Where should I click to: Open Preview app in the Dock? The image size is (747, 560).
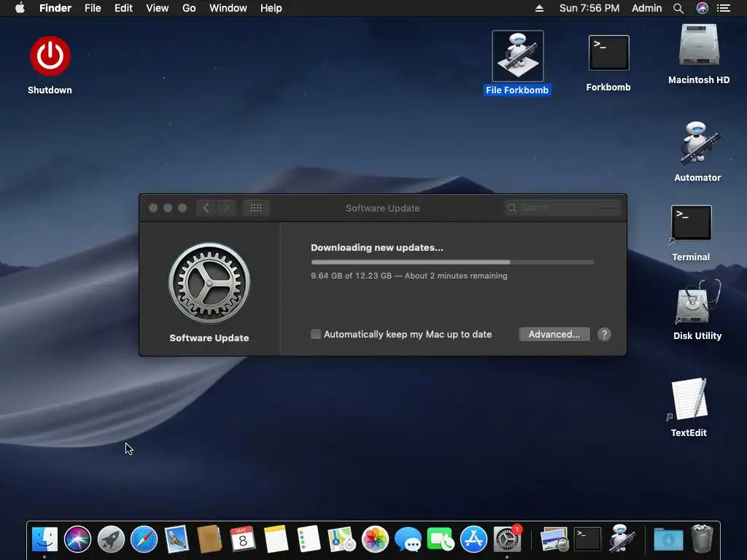(554, 539)
